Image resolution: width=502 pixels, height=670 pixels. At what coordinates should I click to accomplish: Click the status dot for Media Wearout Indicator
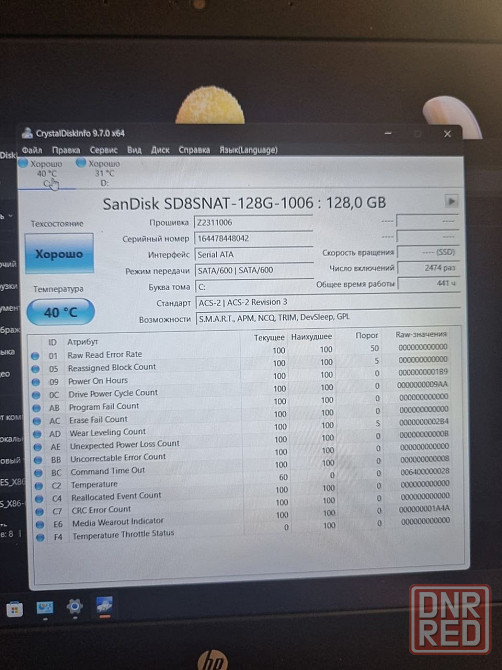coord(40,524)
